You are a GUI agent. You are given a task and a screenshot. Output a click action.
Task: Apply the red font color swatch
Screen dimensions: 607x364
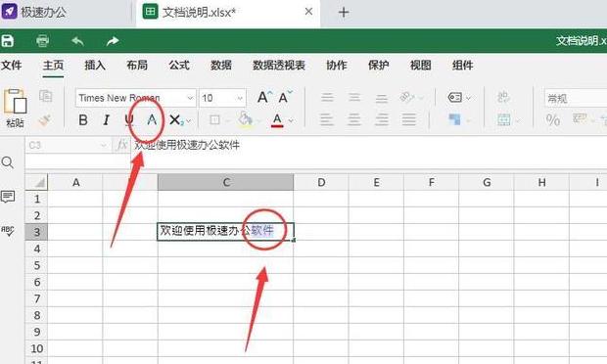click(277, 120)
